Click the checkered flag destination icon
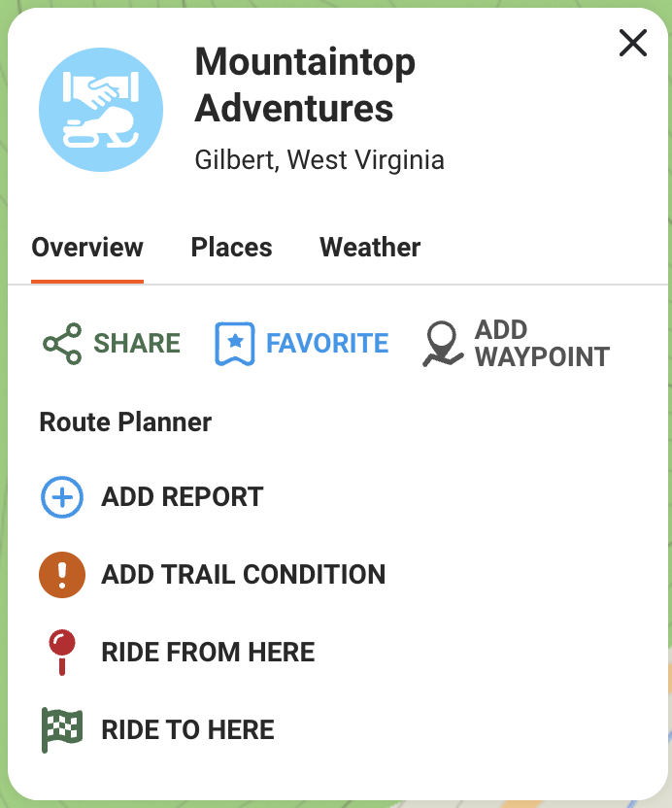The image size is (672, 808). tap(61, 729)
